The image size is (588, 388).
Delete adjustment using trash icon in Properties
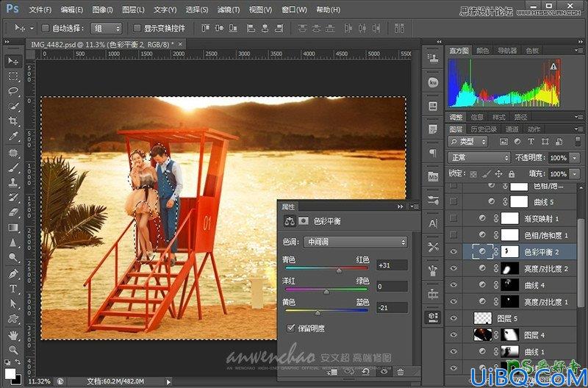[x=400, y=372]
